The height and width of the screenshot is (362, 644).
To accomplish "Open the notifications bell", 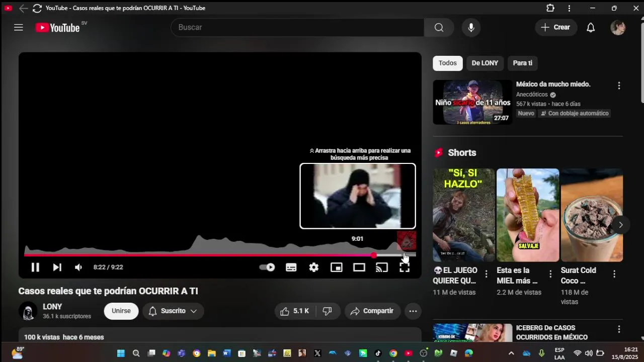I will [x=591, y=27].
